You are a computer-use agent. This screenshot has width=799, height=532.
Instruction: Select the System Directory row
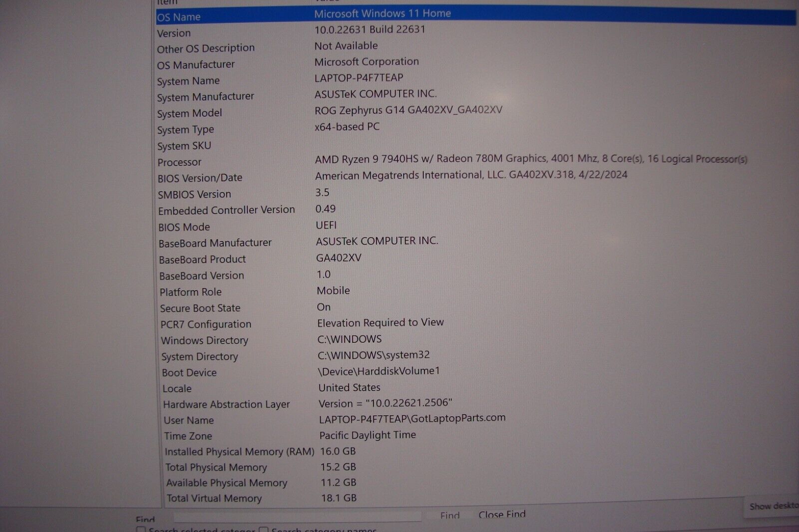point(476,356)
